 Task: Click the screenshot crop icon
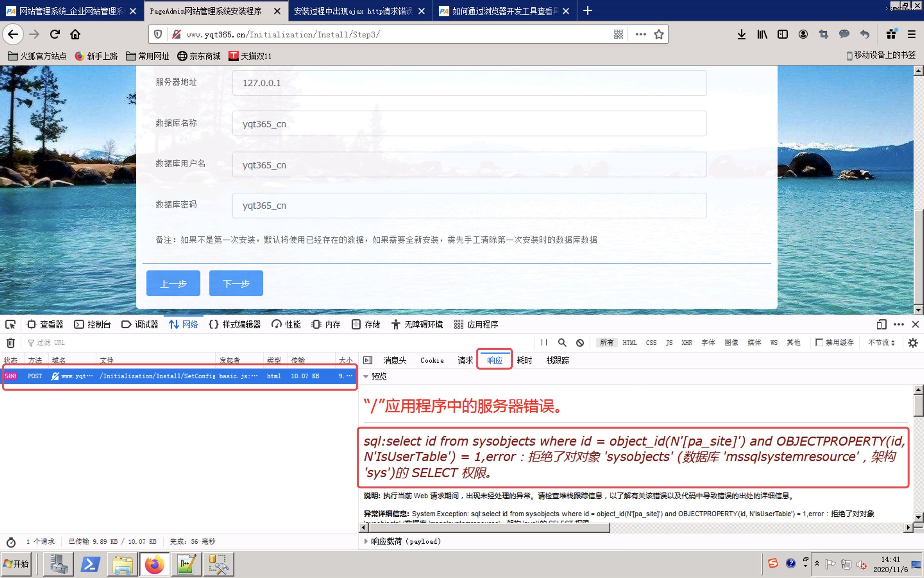click(824, 34)
